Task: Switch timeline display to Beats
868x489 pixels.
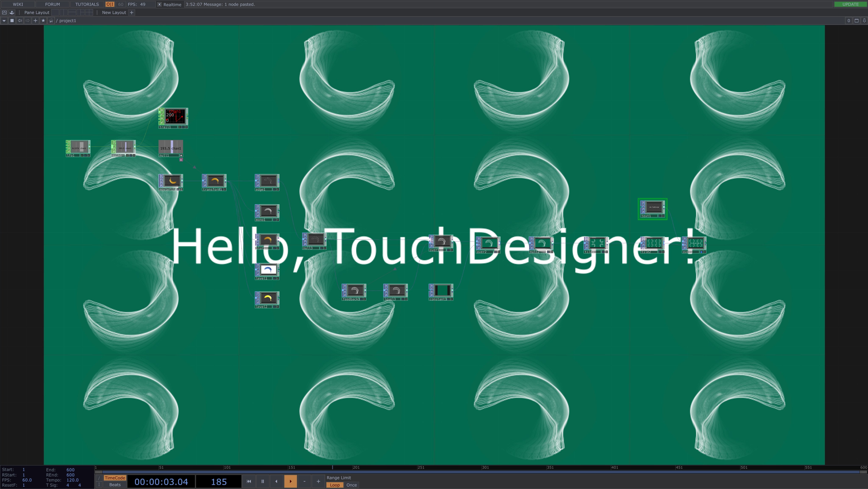Action: point(115,485)
